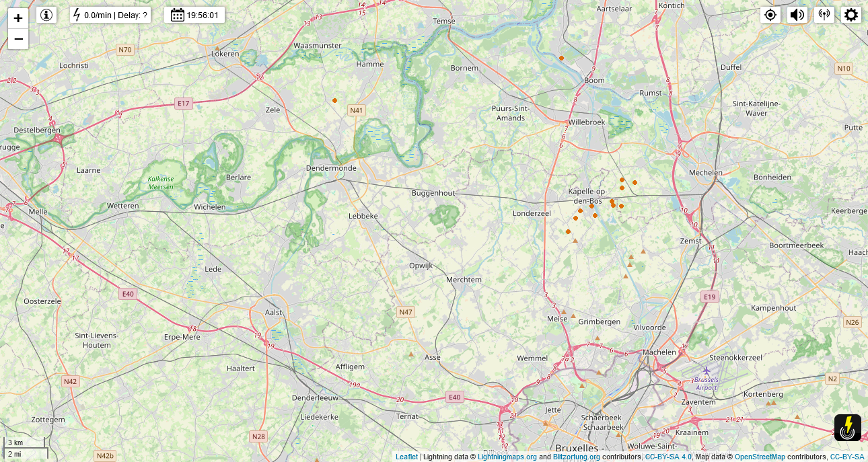This screenshot has width=868, height=462.
Task: Click the Kapelle-op-den-Bos label
Action: [x=588, y=196]
